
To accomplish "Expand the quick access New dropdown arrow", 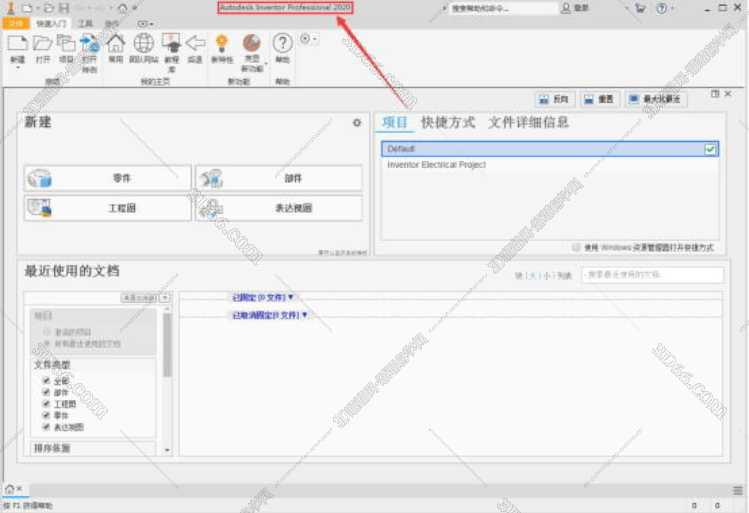I will (38, 9).
